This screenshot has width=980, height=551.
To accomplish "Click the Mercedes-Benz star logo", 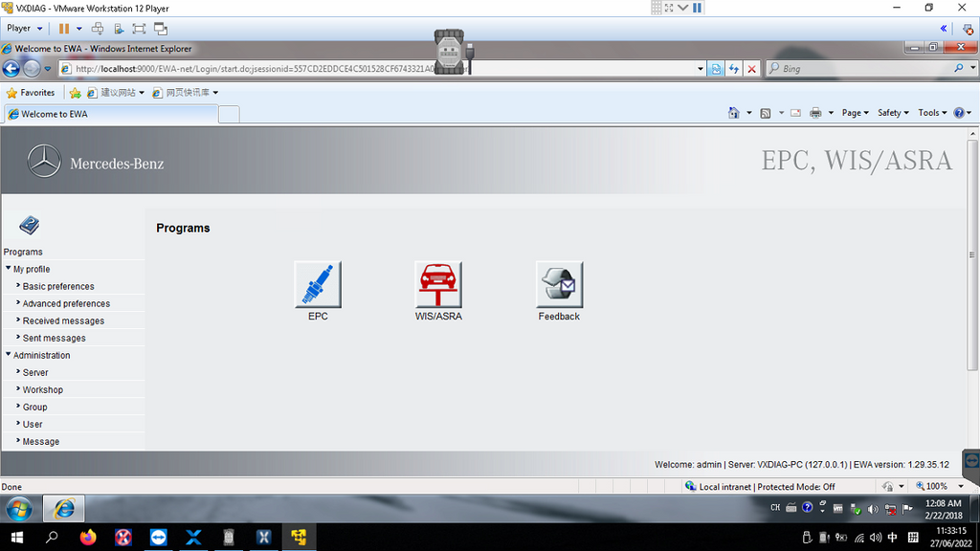I will coord(44,163).
